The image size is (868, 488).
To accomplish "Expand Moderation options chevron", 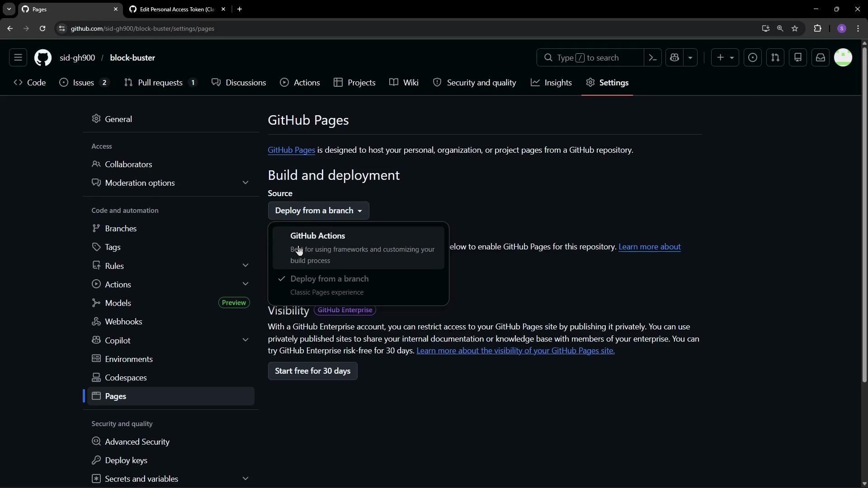I will click(245, 183).
